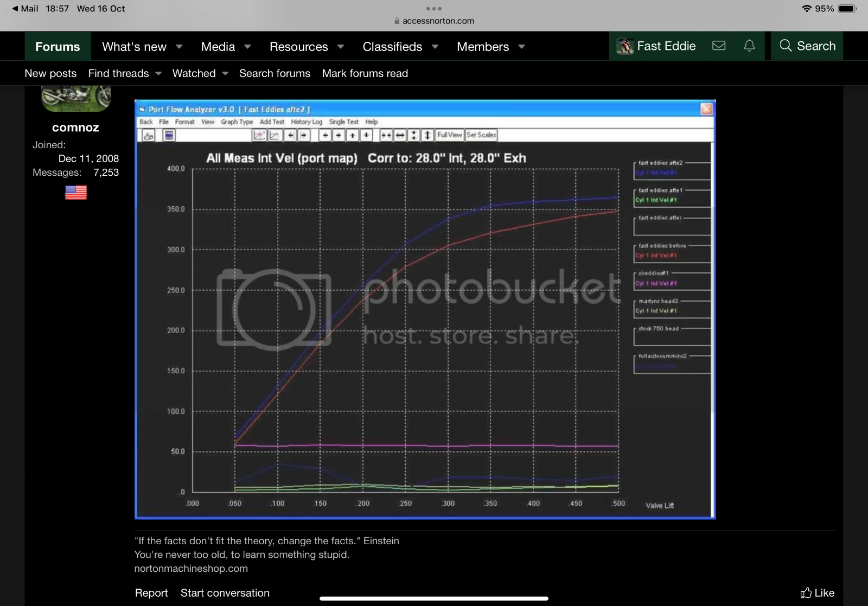Expand the What's new dropdown arrow
The height and width of the screenshot is (606, 868).
pos(180,47)
